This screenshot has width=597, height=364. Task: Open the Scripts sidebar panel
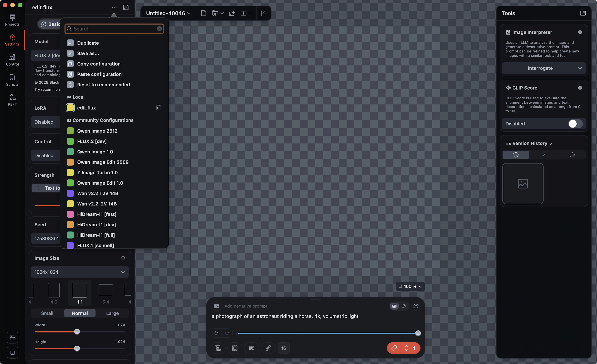[12, 80]
